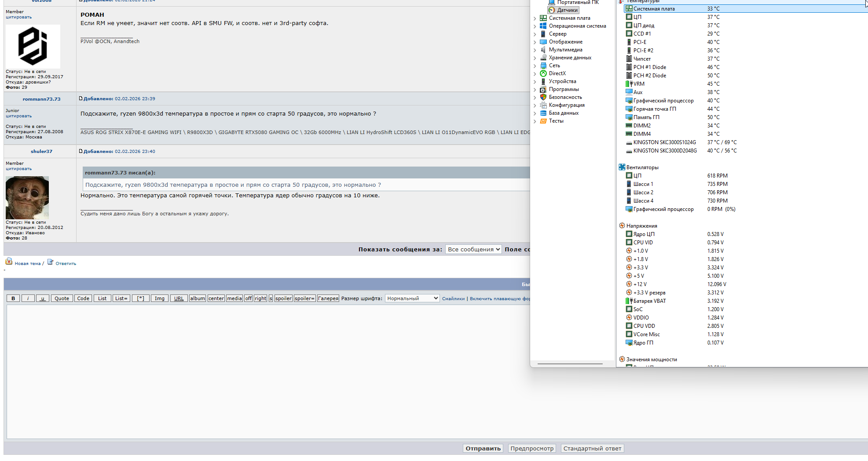Apply bold with the B button

13,298
